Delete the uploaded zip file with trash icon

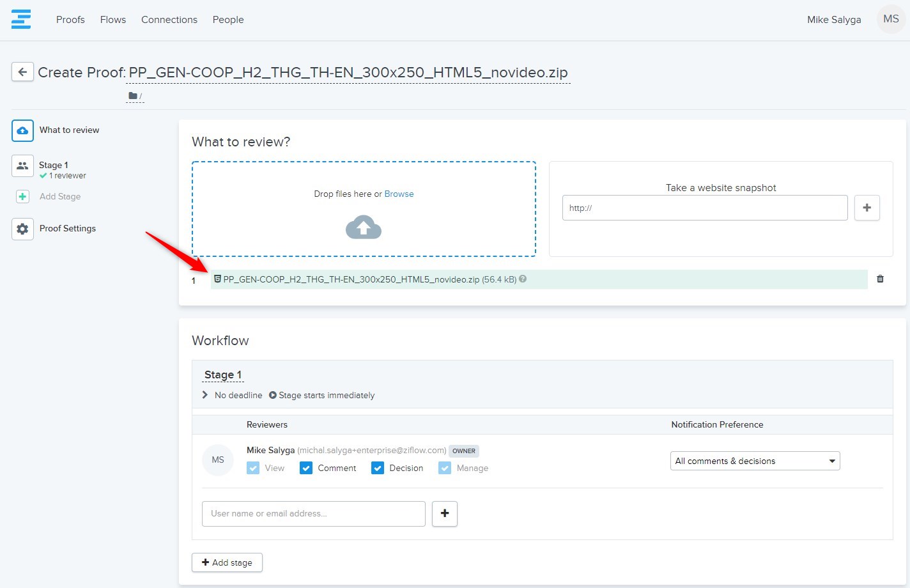click(x=880, y=279)
